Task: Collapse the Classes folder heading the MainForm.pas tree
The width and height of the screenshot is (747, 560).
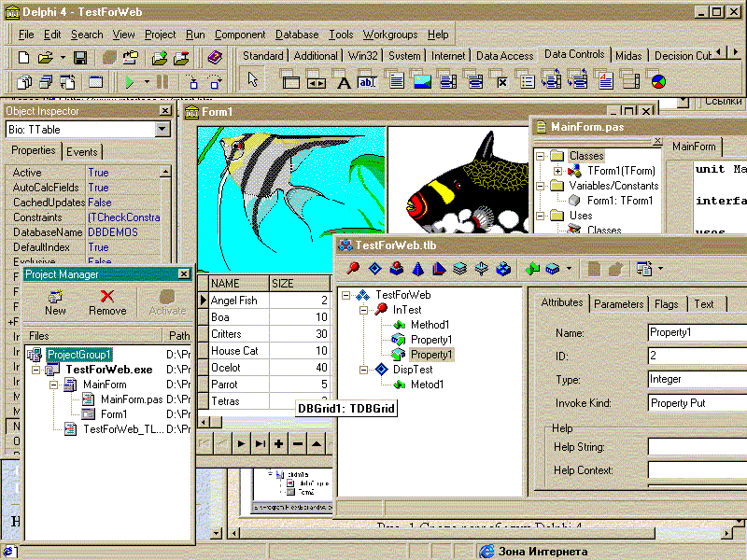Action: (540, 156)
